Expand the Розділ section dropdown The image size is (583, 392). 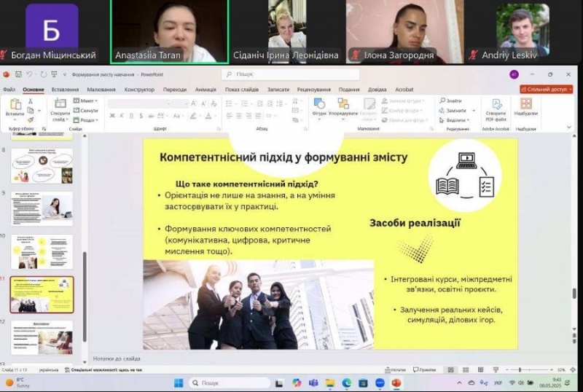86,119
